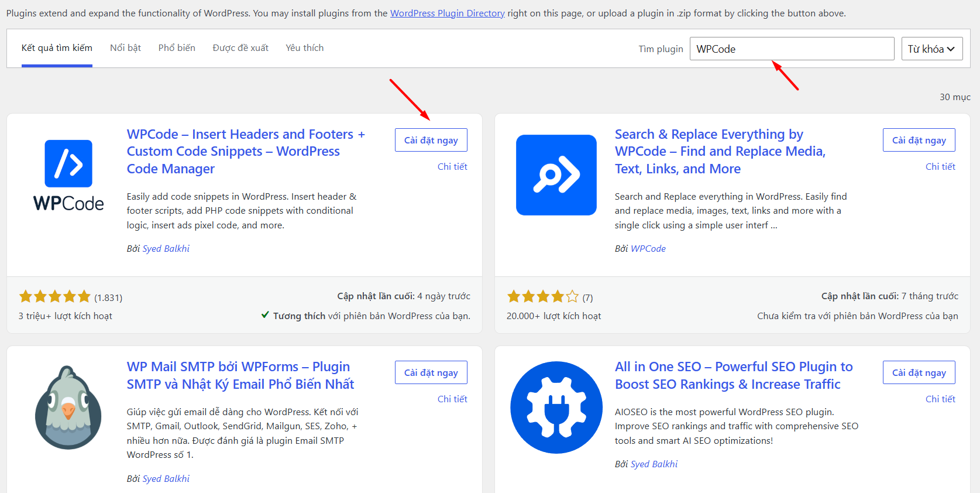Viewport: 980px width, 493px height.
Task: Install the WP Mail SMTP plugin
Action: pyautogui.click(x=431, y=372)
